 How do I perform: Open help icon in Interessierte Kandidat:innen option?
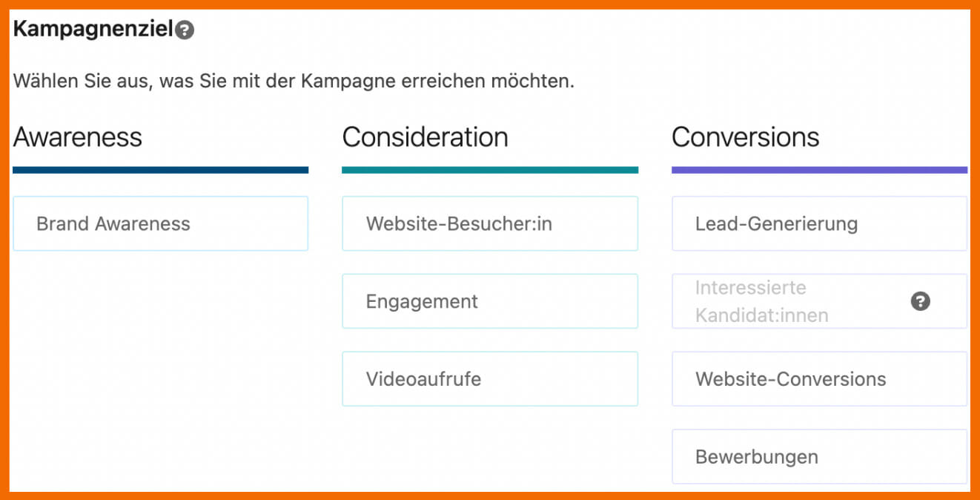click(920, 301)
